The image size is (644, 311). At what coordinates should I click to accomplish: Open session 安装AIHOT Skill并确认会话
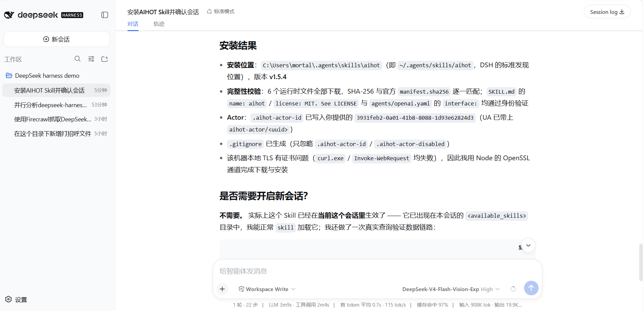pos(56,90)
